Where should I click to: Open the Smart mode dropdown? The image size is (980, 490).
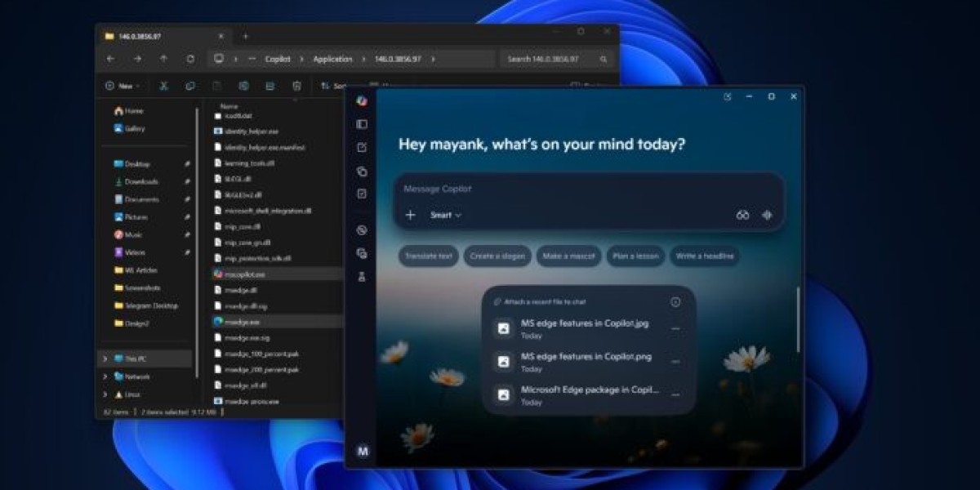click(x=446, y=215)
